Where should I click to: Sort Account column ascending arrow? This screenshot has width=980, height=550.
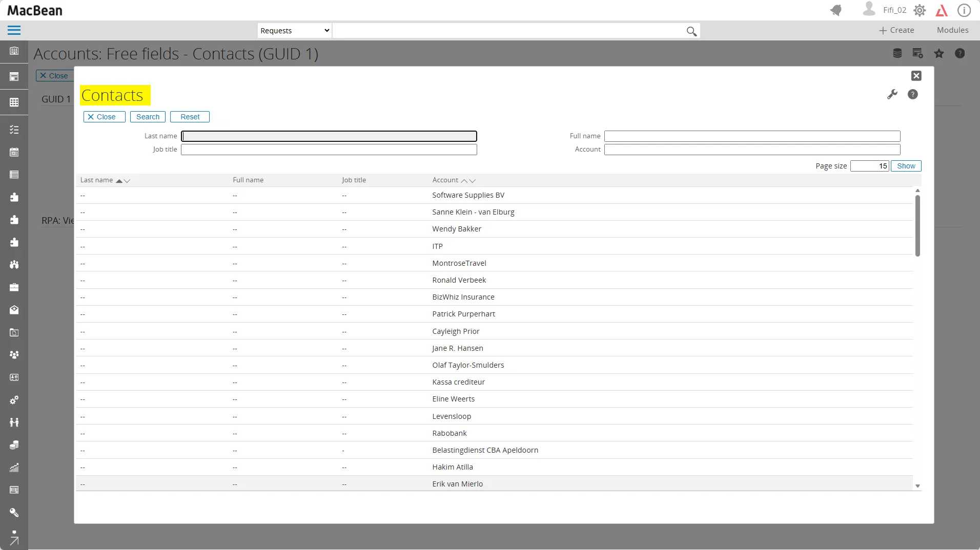pyautogui.click(x=464, y=181)
